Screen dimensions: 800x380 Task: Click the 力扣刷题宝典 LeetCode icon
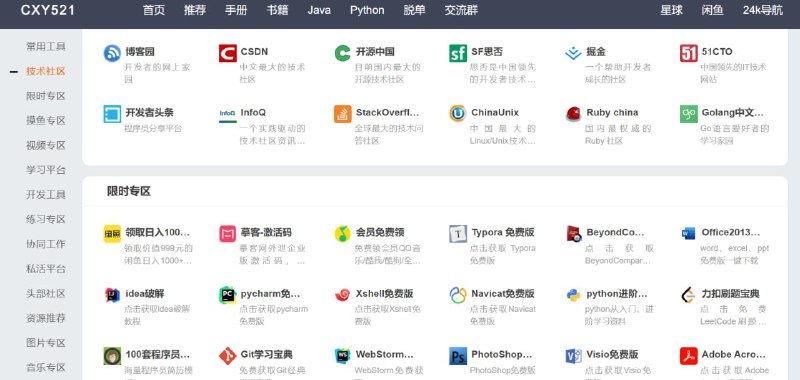click(689, 295)
